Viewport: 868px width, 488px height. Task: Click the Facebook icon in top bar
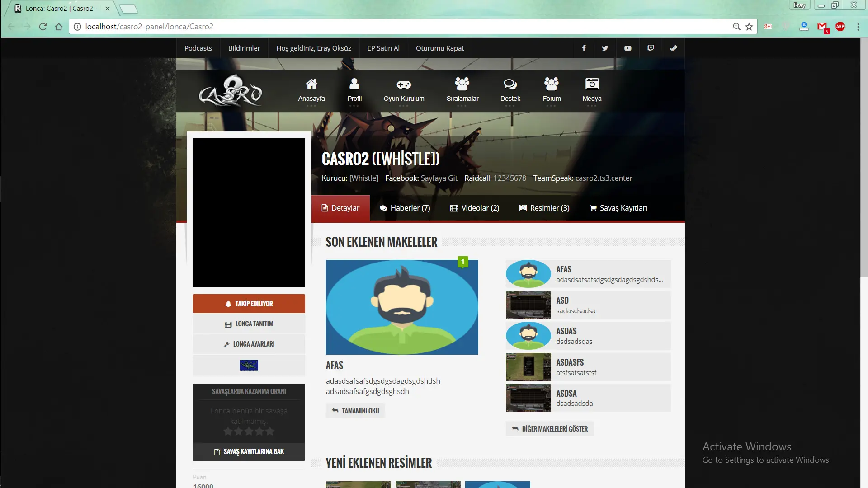click(584, 48)
